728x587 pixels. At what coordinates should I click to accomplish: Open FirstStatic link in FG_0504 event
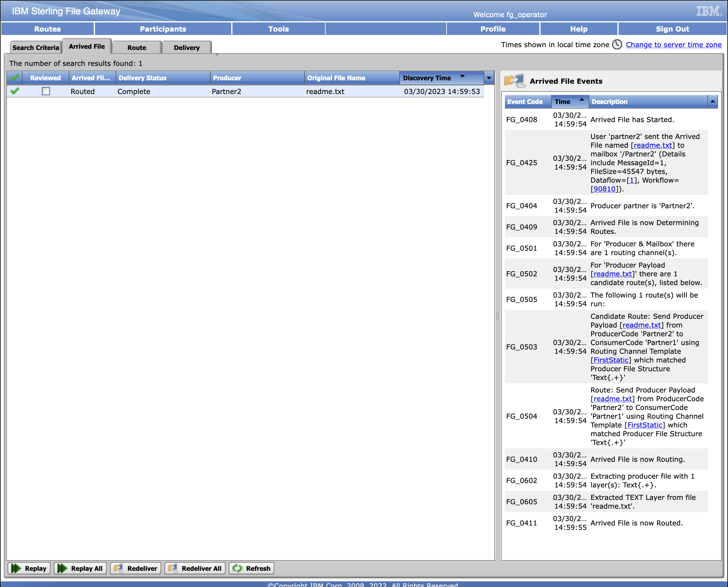tap(645, 425)
